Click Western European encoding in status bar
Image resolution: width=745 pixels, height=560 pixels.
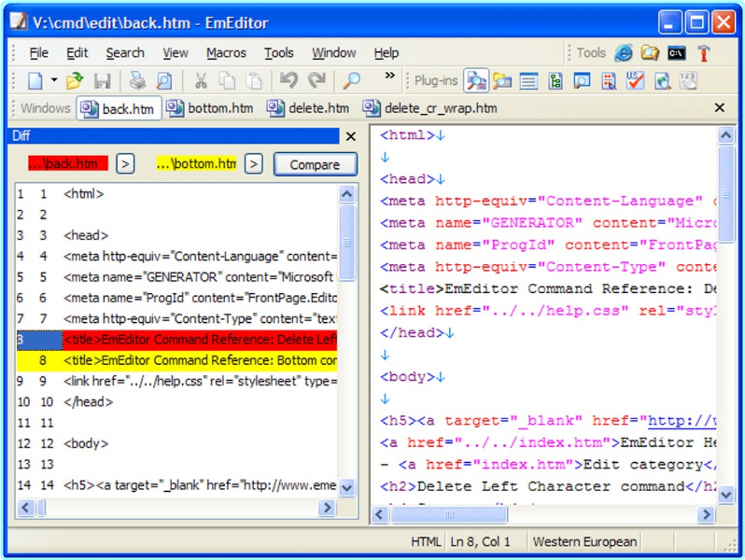click(584, 542)
